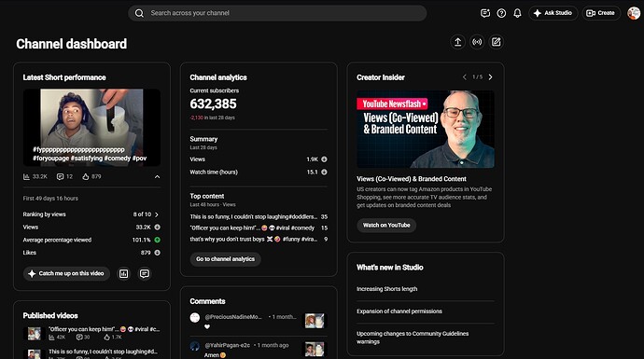The height and width of the screenshot is (359, 644).
Task: Click Watch on YouTube button
Action: (x=386, y=226)
